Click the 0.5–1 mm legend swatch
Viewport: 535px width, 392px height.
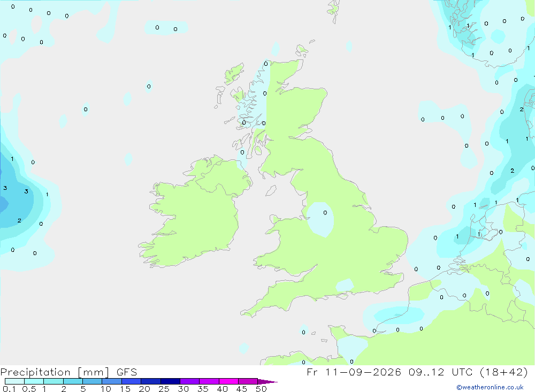click(34, 381)
